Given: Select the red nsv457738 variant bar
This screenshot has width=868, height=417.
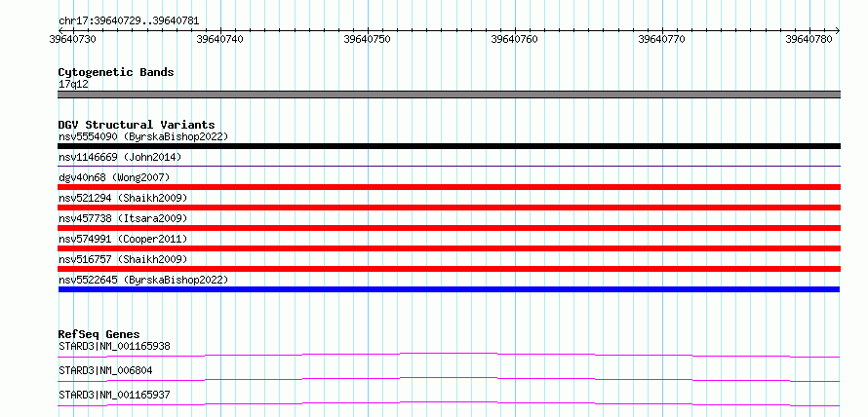Looking at the screenshot, I should pyautogui.click(x=449, y=228).
